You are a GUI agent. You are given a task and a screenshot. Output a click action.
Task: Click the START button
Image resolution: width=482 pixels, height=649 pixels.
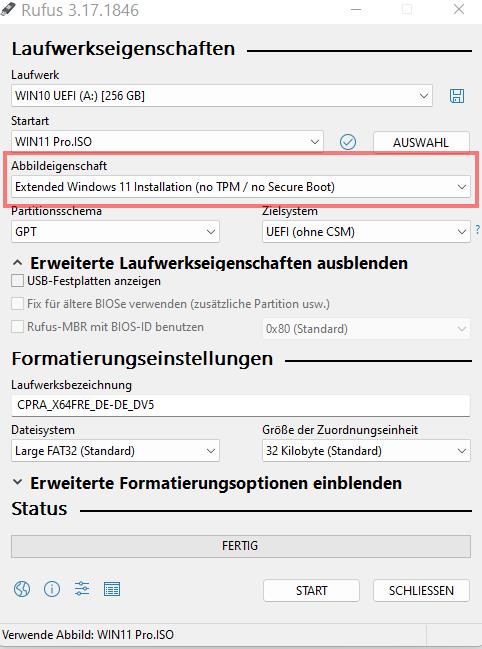(x=311, y=591)
